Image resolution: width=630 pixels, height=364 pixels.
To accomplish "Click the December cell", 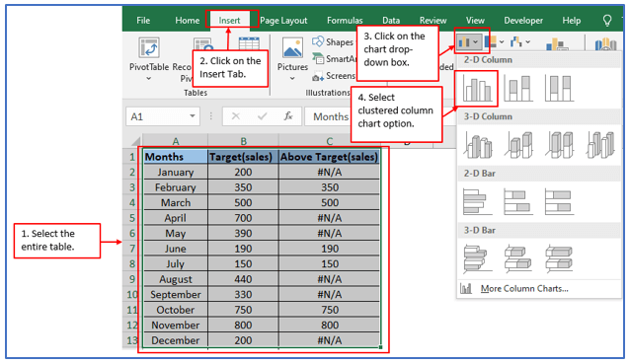I will pos(175,340).
